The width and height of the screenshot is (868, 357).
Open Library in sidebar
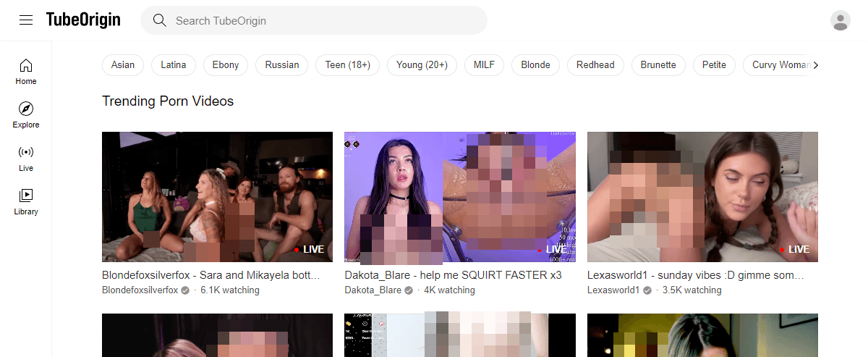(x=26, y=202)
